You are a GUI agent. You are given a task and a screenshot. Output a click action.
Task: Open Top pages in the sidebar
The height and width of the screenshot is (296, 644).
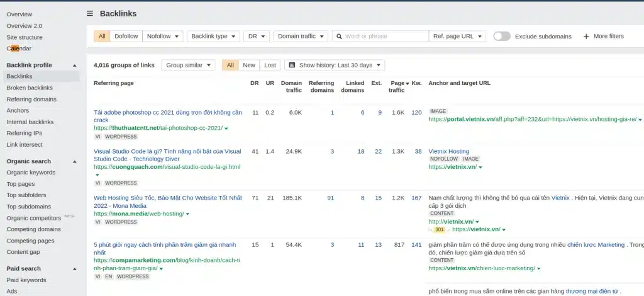[x=21, y=184]
